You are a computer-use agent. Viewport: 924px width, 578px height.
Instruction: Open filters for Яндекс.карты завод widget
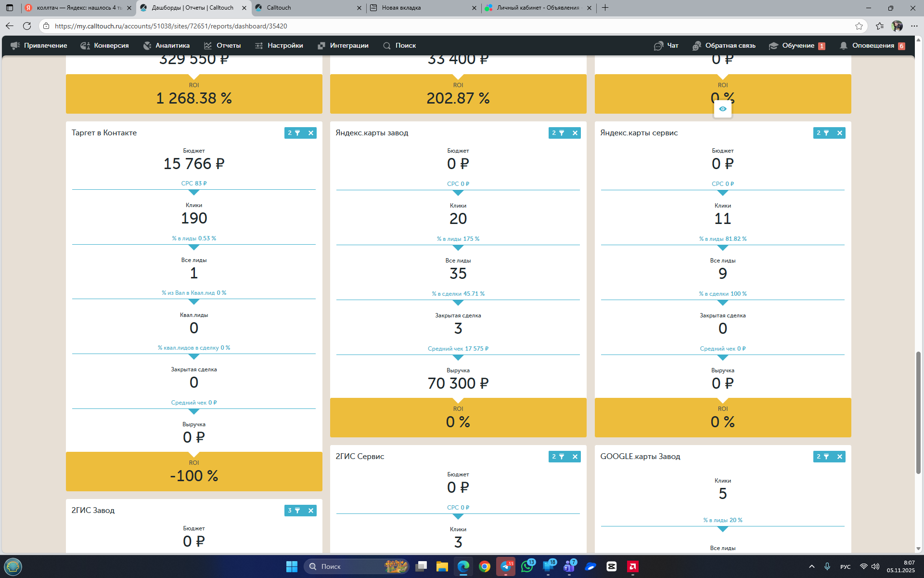click(558, 133)
